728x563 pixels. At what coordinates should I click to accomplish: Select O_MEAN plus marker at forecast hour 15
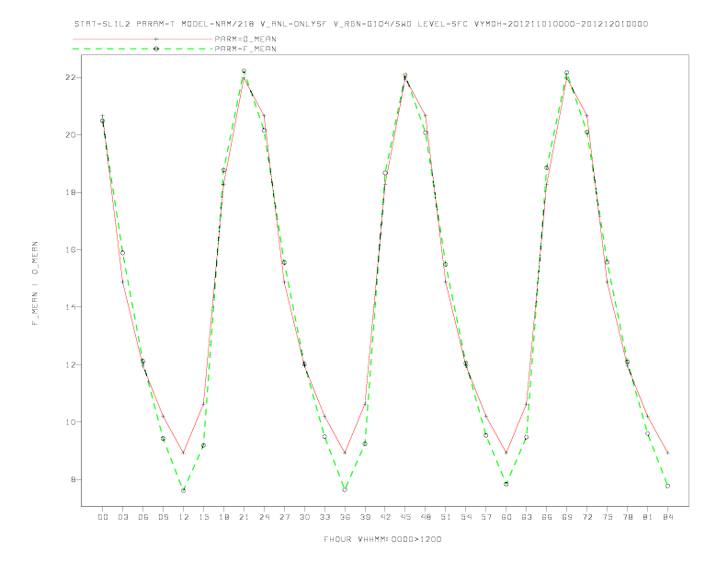point(203,404)
